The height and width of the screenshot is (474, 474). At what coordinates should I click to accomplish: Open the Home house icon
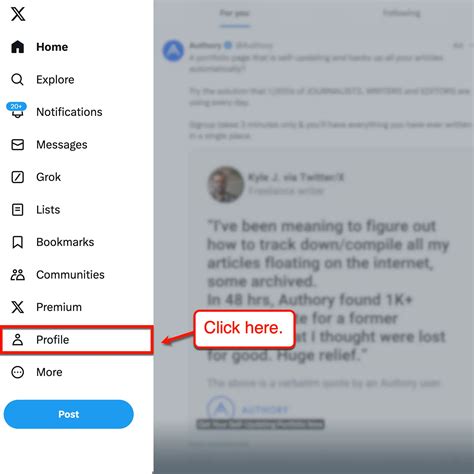[17, 47]
